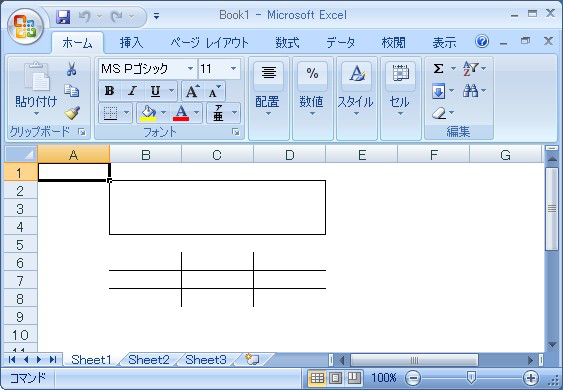
Task: Switch to Page Layout view button
Action: pyautogui.click(x=336, y=378)
